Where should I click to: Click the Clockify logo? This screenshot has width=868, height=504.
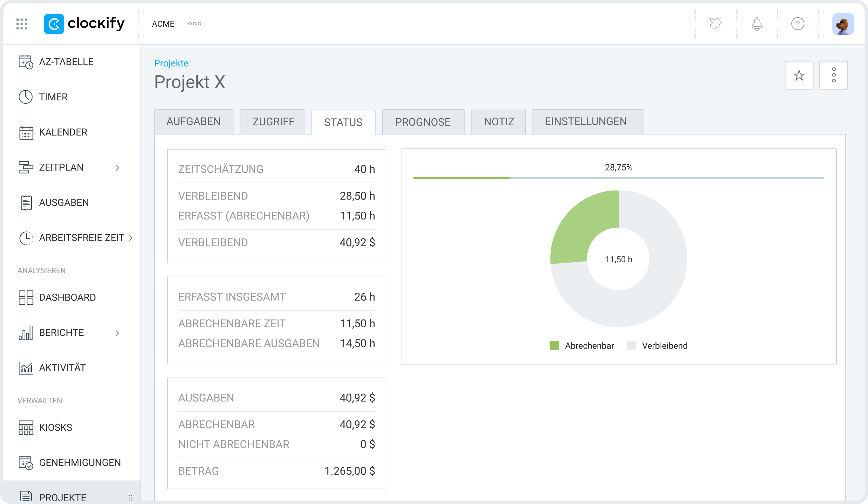click(84, 24)
